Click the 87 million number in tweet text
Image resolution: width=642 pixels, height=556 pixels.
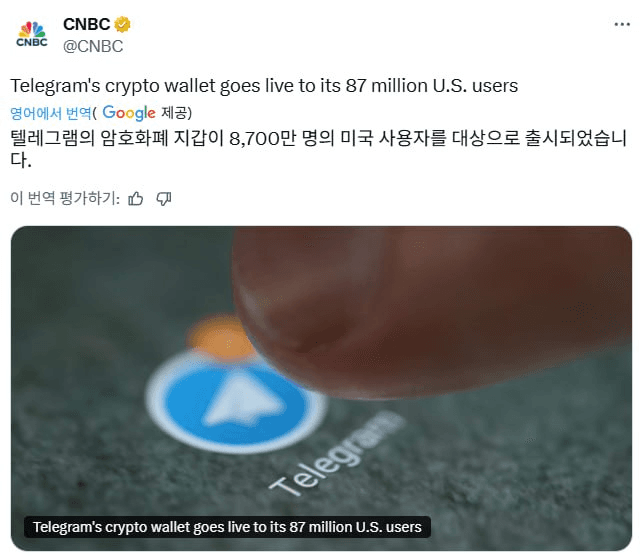pyautogui.click(x=387, y=86)
